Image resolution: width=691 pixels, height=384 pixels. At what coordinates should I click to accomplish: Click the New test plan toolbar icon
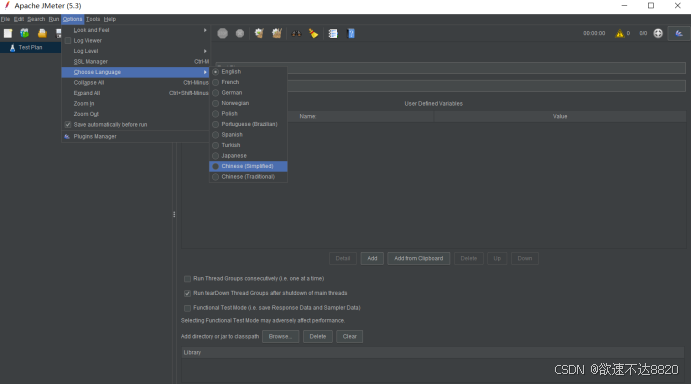(8, 34)
